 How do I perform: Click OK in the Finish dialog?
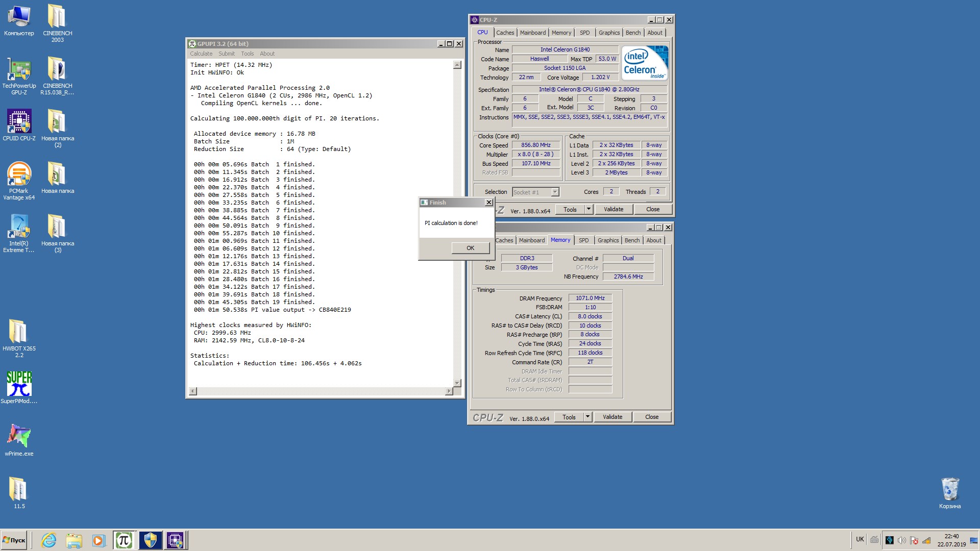471,248
